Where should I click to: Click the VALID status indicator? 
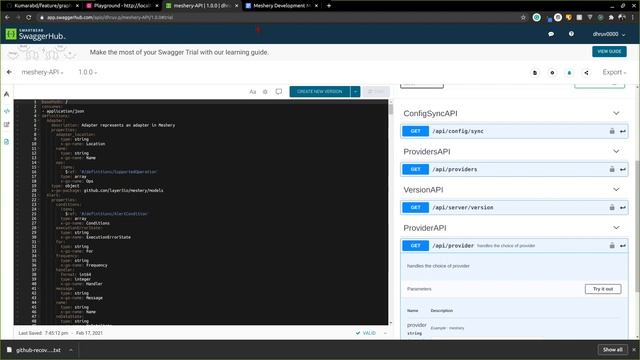click(x=366, y=333)
